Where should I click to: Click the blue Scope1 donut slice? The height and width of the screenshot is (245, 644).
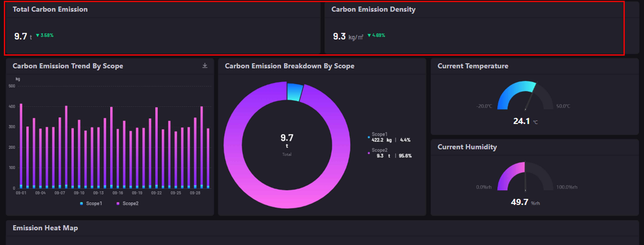294,92
